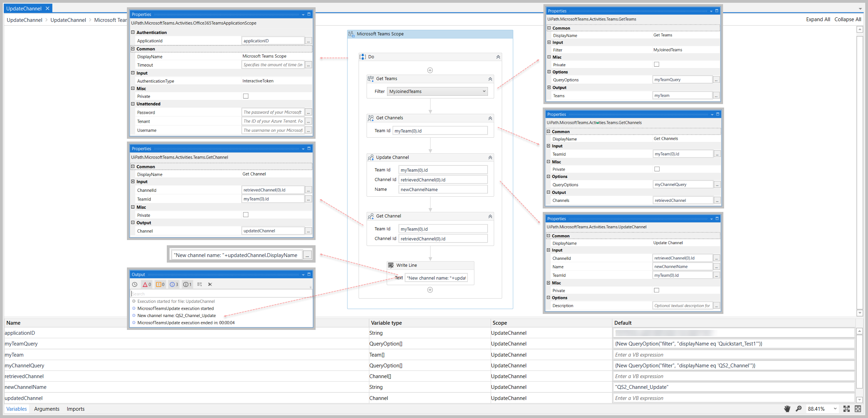The width and height of the screenshot is (868, 418).
Task: Toggle Private checkbox in GetChannel properties
Action: click(246, 215)
